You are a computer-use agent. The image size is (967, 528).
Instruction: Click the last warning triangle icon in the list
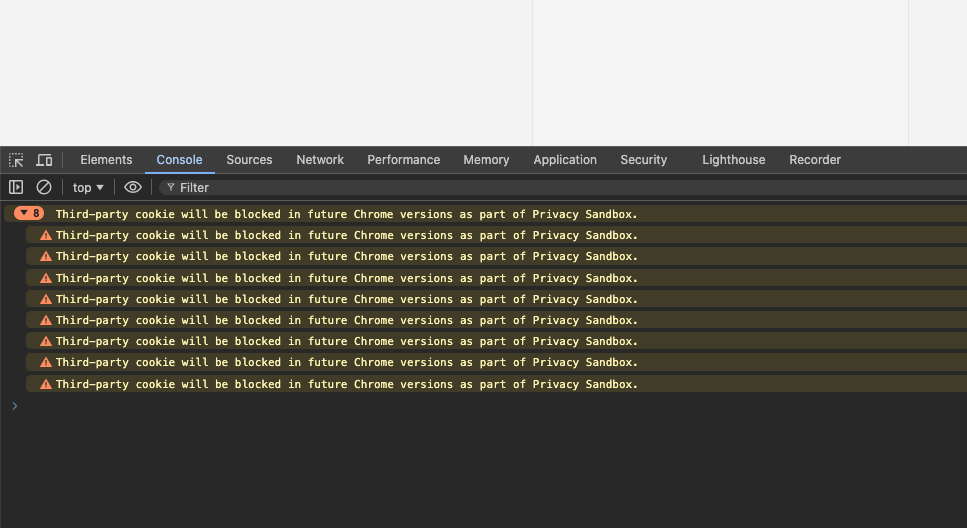(x=46, y=384)
